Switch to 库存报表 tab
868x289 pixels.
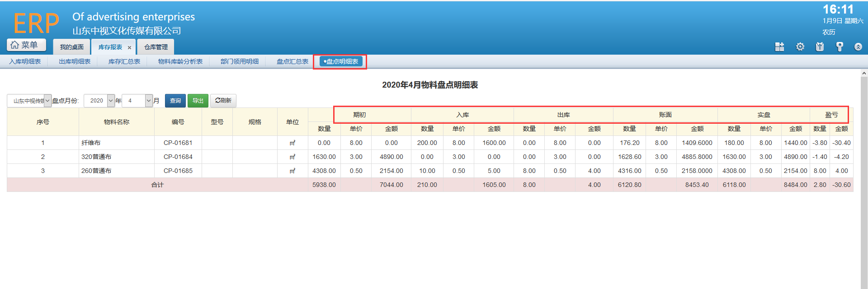[110, 47]
